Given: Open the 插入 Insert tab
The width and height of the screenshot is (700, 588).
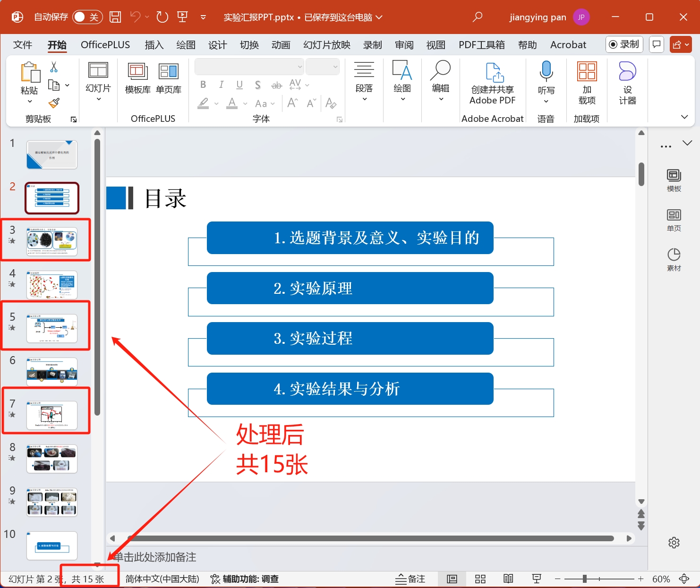Looking at the screenshot, I should click(154, 45).
